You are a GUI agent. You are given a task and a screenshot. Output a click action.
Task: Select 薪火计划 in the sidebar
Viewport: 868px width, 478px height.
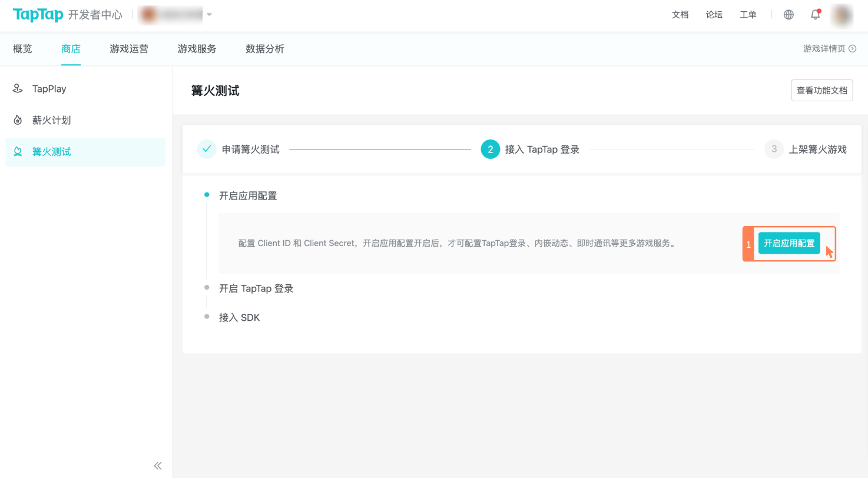point(85,120)
